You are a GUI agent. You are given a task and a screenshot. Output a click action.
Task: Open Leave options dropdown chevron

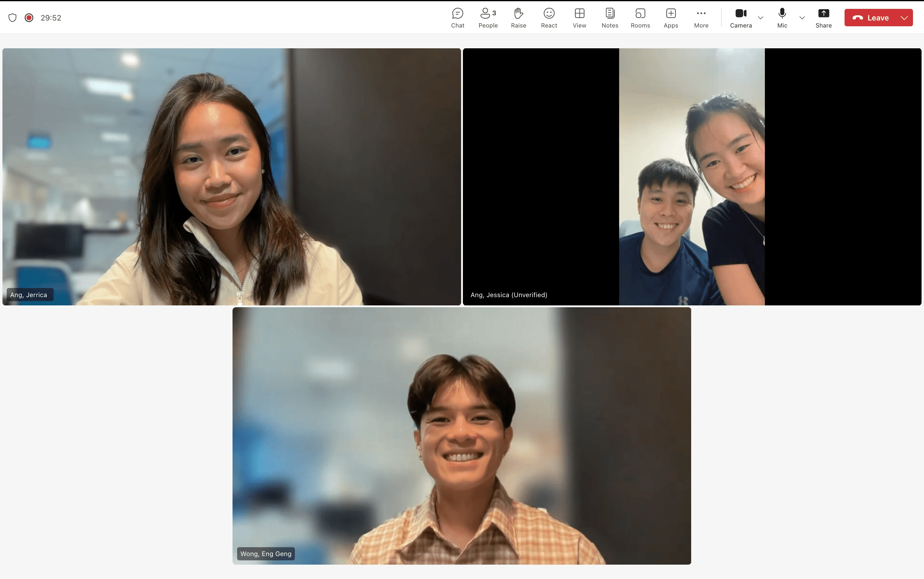pyautogui.click(x=904, y=18)
